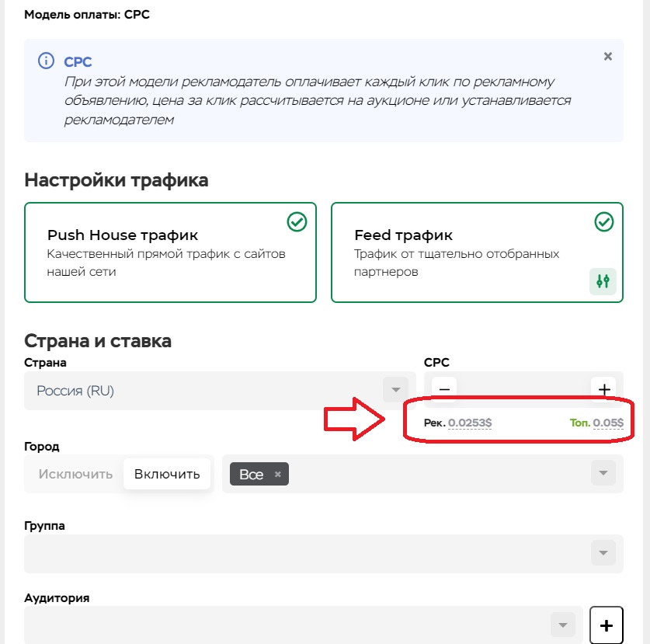
Task: Toggle the Push House трафик checkmark
Action: (x=297, y=222)
